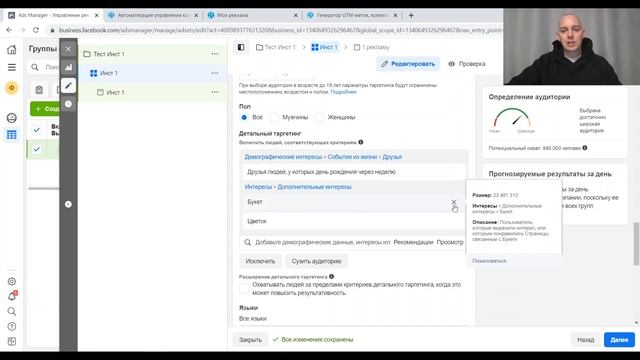Open the Facebook home icon in sidebar

12,49
